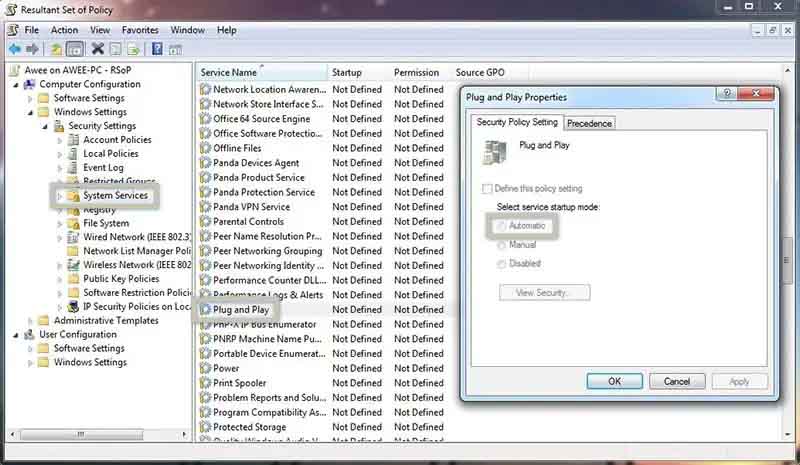
Task: Select the Automatic startup mode radio
Action: [x=502, y=226]
